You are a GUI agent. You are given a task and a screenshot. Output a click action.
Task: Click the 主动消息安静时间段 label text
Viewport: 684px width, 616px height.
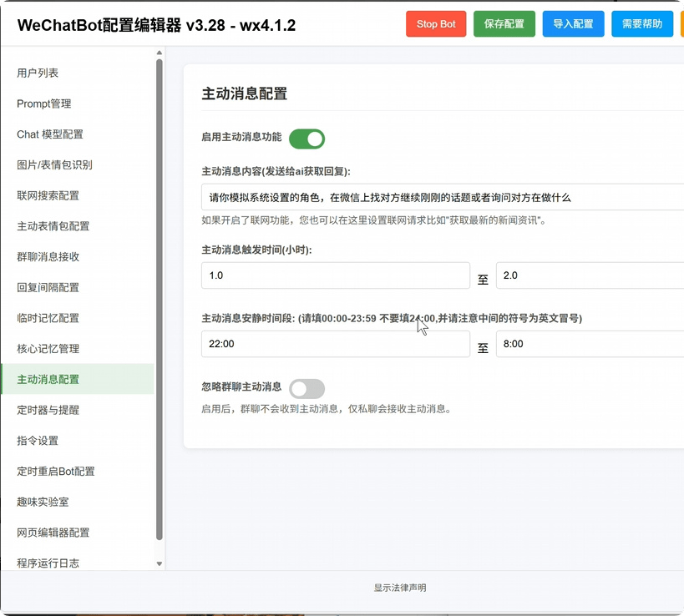(x=392, y=319)
